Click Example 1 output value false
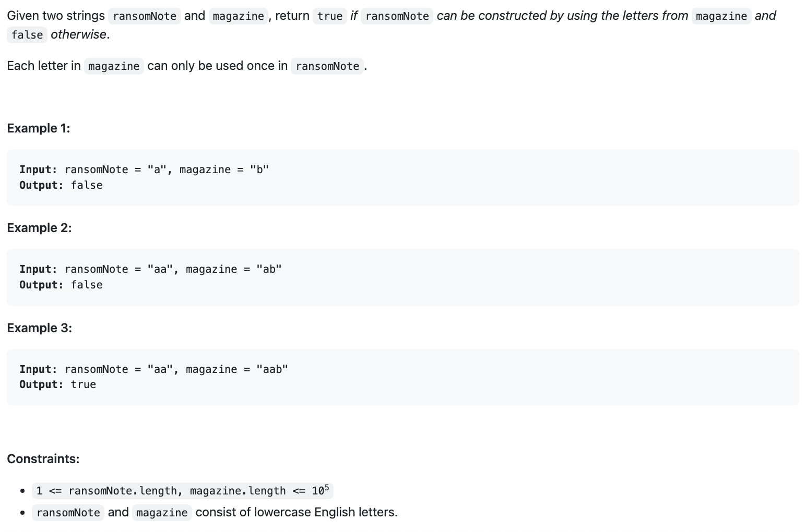 tap(87, 185)
